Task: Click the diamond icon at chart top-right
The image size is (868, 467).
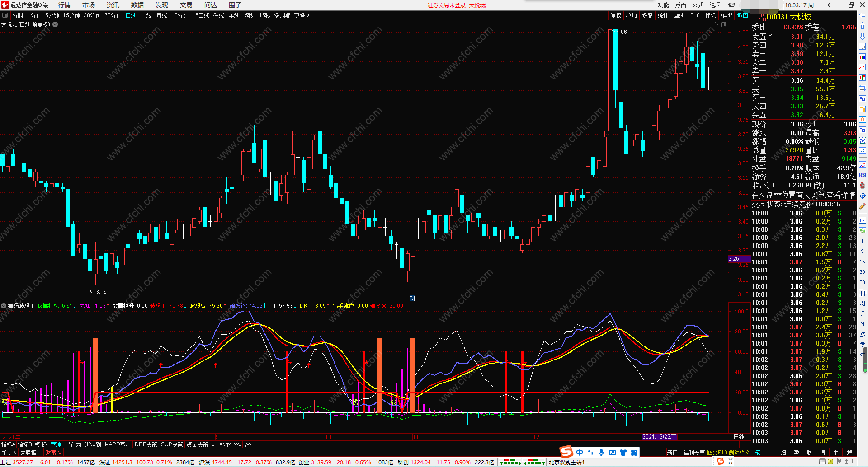Action: tap(715, 24)
